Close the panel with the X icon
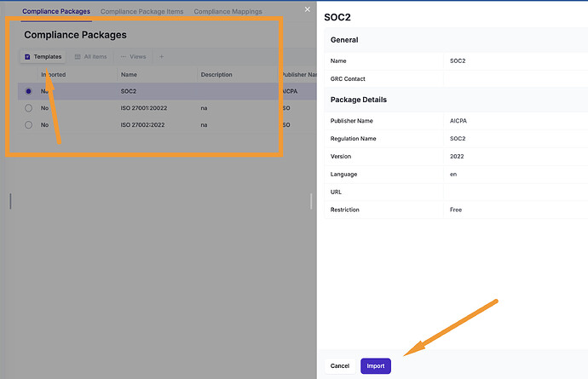 tap(308, 9)
